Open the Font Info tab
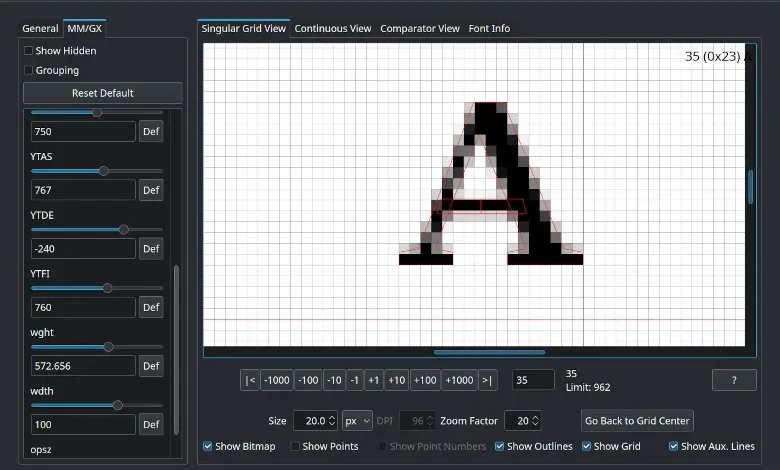Viewport: 780px width, 470px height. click(x=489, y=28)
